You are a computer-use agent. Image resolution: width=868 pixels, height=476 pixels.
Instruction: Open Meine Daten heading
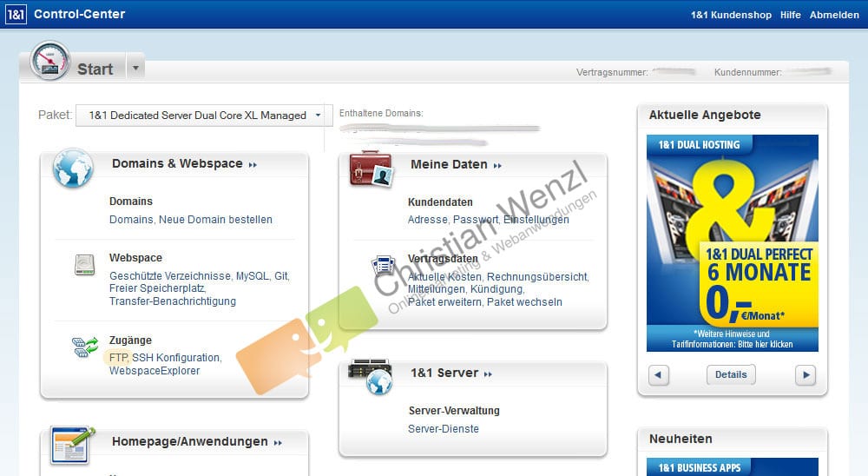(449, 164)
